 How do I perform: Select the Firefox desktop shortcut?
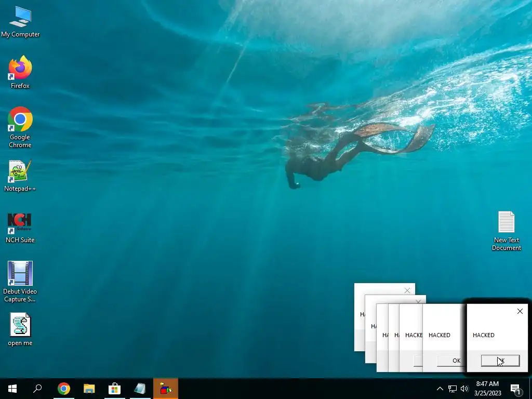[x=20, y=72]
